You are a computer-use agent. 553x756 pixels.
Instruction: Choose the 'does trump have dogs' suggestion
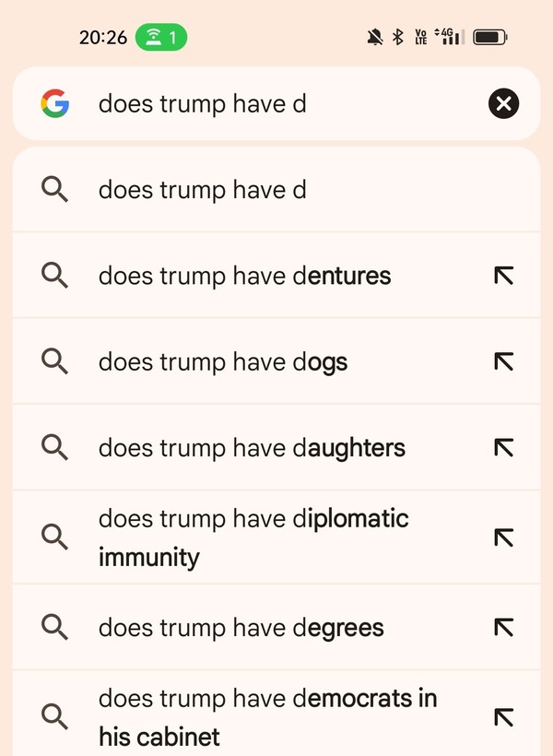223,362
